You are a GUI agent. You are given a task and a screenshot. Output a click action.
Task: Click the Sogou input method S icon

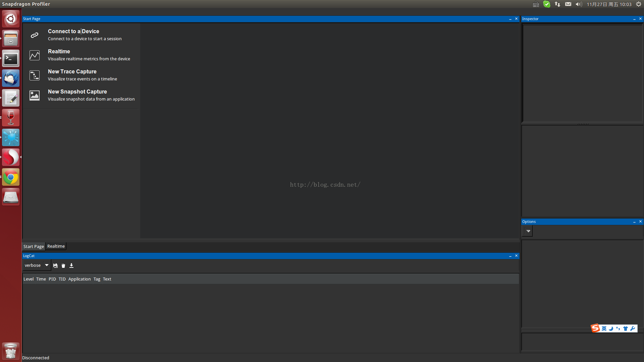coord(595,328)
